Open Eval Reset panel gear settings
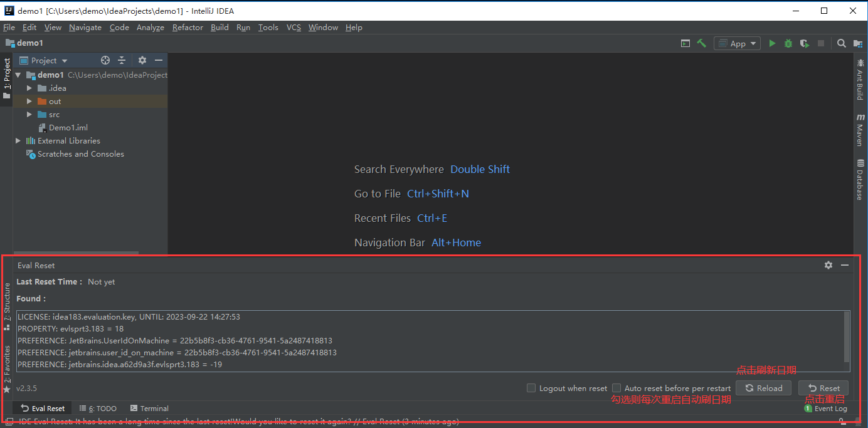The image size is (868, 428). (x=828, y=265)
